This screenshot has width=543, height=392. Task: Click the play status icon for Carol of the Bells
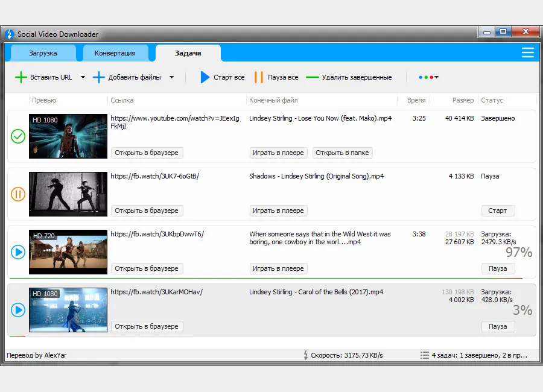18,310
